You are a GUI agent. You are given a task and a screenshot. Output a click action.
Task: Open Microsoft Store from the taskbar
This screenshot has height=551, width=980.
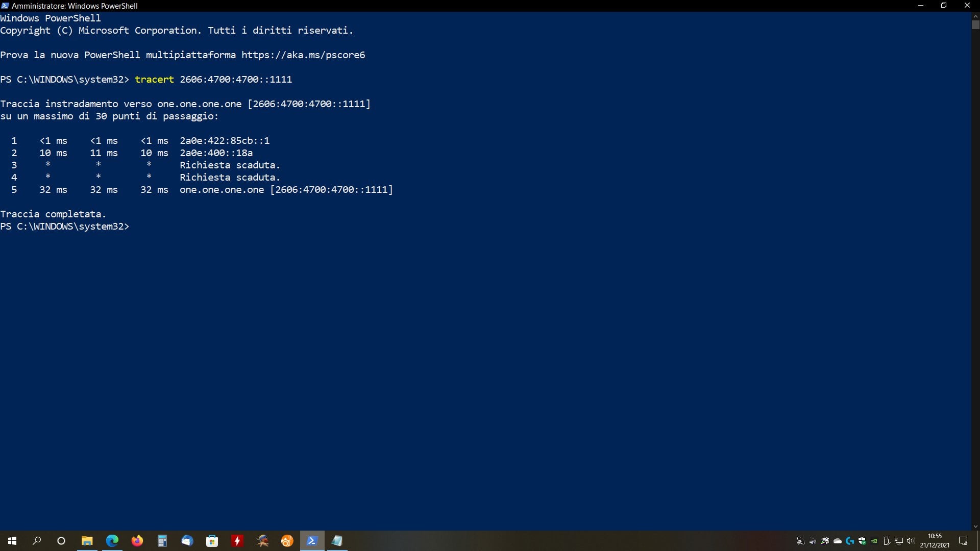coord(212,541)
